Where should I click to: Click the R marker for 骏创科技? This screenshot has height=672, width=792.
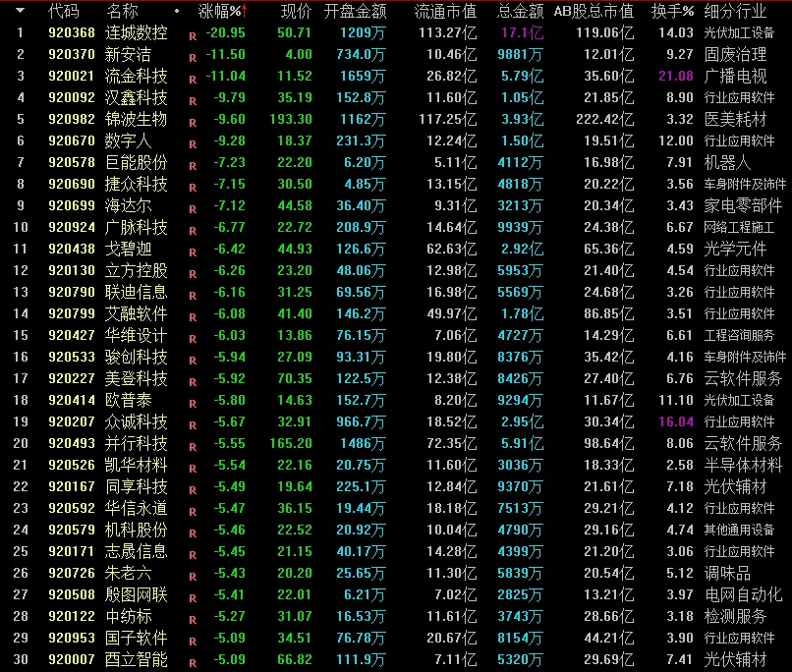coord(193,361)
